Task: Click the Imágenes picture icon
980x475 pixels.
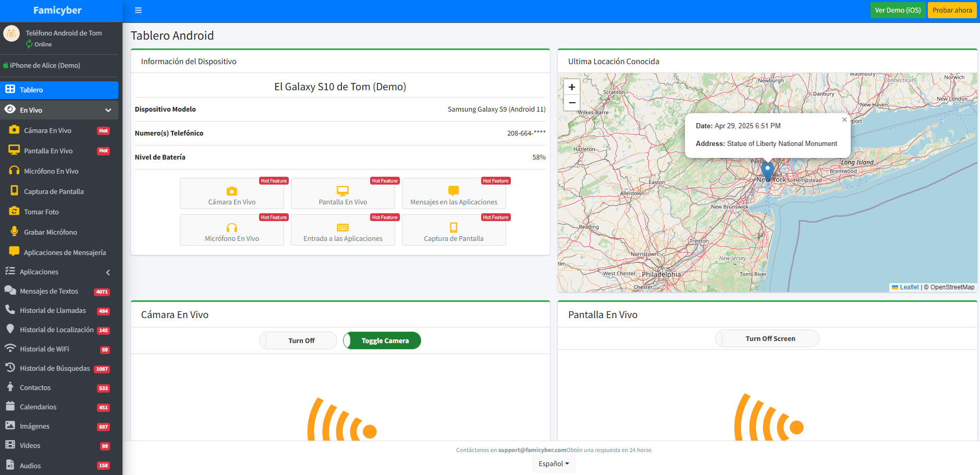Action: tap(10, 425)
